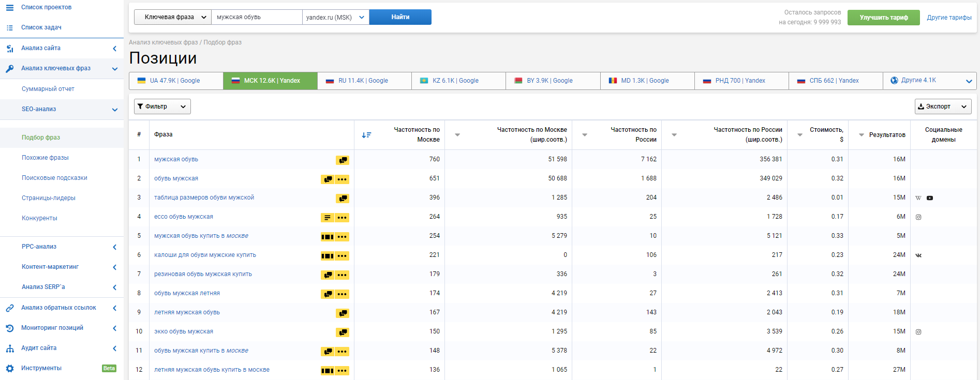Expand the Контент-маркетинг submenu chevron

[114, 267]
